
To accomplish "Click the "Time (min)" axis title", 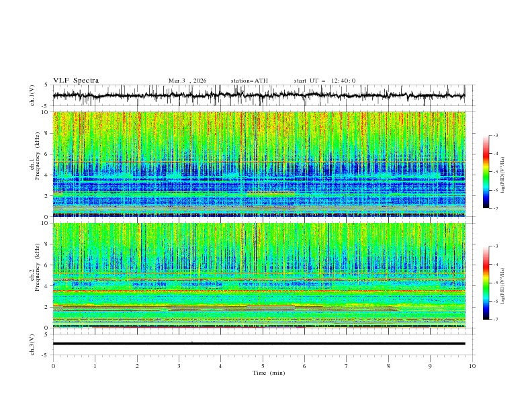I will (269, 373).
